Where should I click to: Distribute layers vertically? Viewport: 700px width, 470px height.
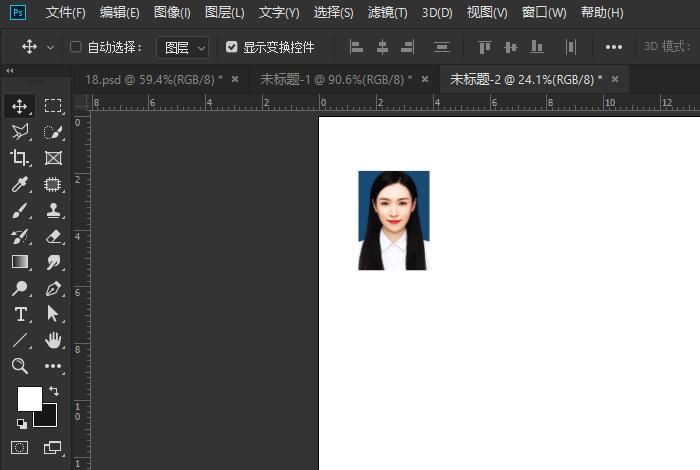click(x=442, y=47)
